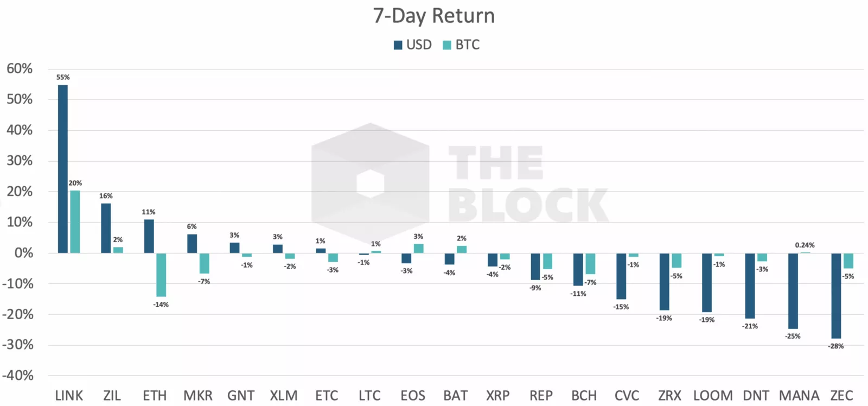The height and width of the screenshot is (406, 868).
Task: Select the MANA USD bar at -25%
Action: coord(793,291)
